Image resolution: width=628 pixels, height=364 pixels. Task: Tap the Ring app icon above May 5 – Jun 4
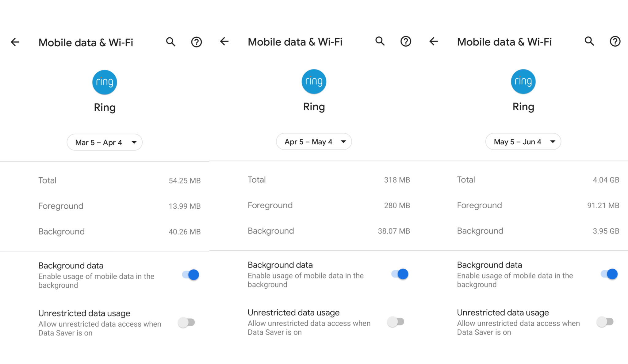(x=523, y=82)
